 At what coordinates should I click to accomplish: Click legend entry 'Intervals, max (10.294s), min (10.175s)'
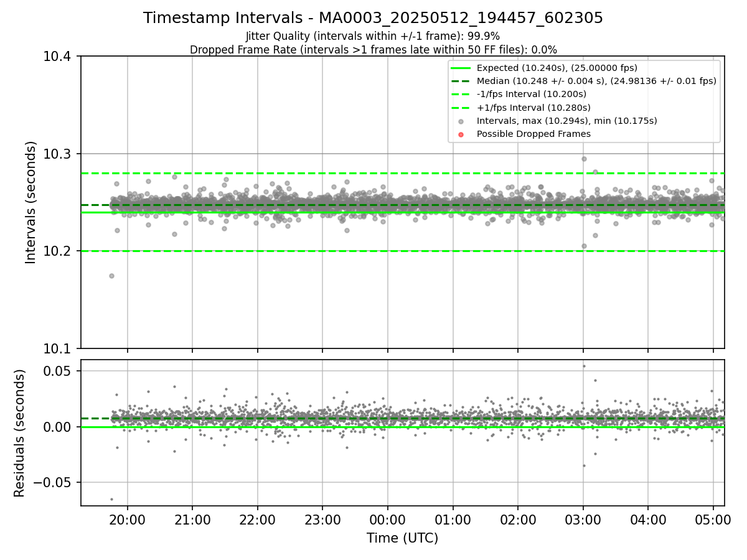(x=566, y=121)
